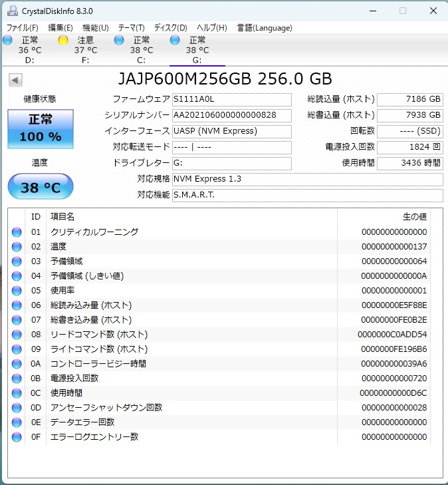Click the 正常 100 % health status button
The image size is (448, 485).
click(40, 128)
